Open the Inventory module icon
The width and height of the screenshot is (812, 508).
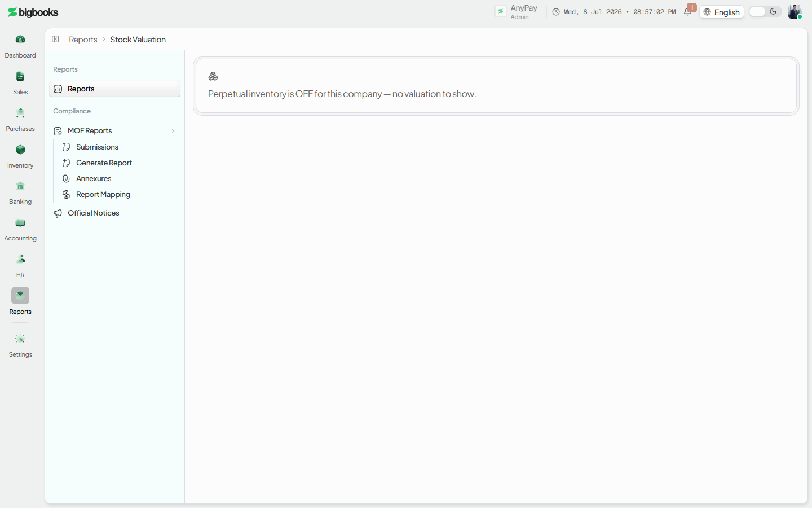tap(20, 150)
